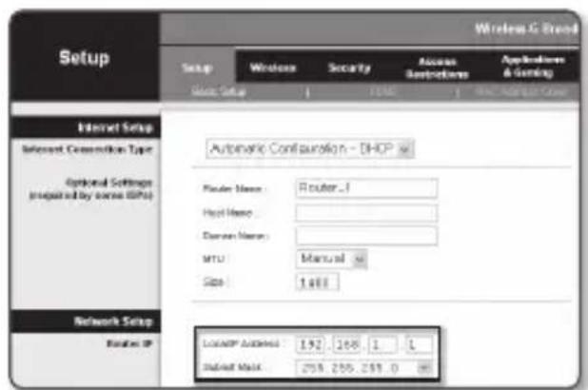
Task: Open the Applications & Gaming tab
Action: (533, 66)
